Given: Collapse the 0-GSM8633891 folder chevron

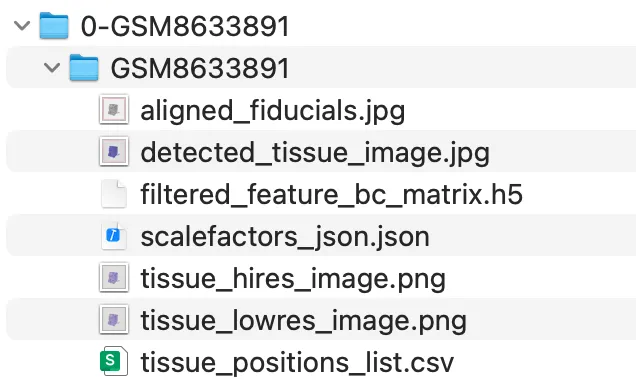Looking at the screenshot, I should 22,26.
